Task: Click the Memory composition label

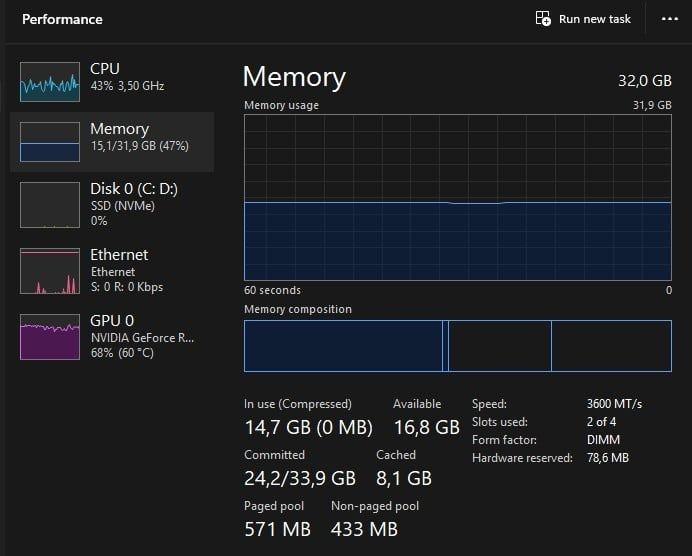Action: tap(298, 309)
